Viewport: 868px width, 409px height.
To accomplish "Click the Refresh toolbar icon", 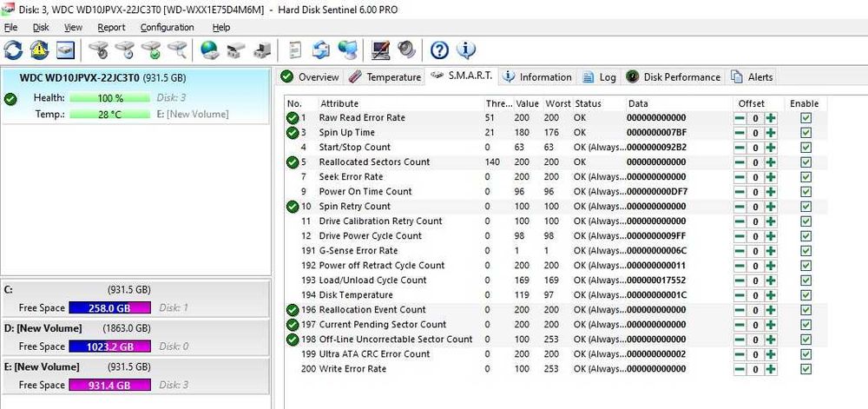I will click(x=13, y=50).
